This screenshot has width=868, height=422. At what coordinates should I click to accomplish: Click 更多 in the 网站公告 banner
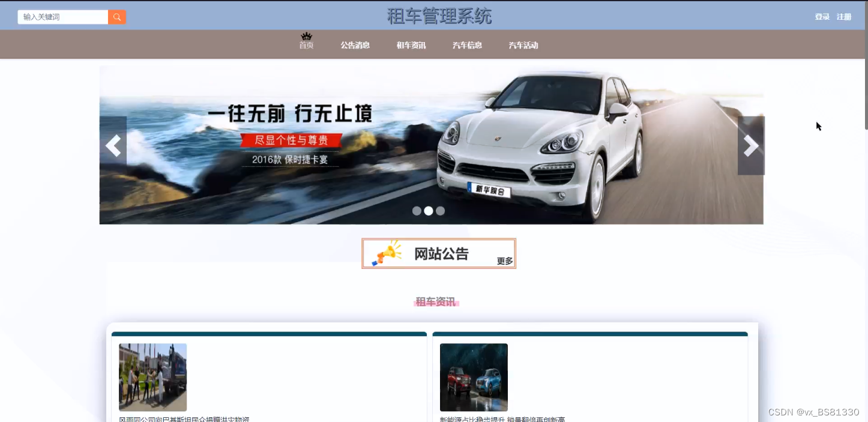[x=505, y=261]
